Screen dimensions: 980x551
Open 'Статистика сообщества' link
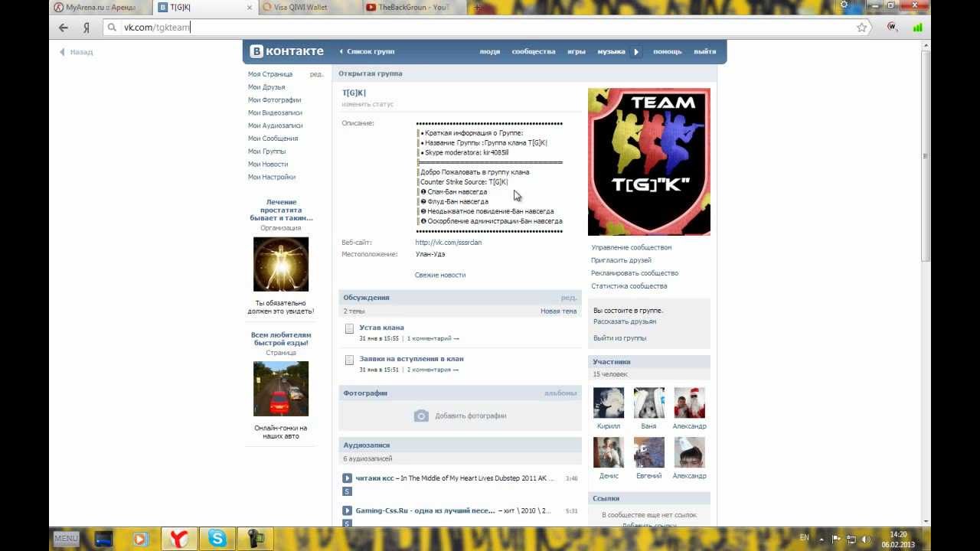(629, 286)
